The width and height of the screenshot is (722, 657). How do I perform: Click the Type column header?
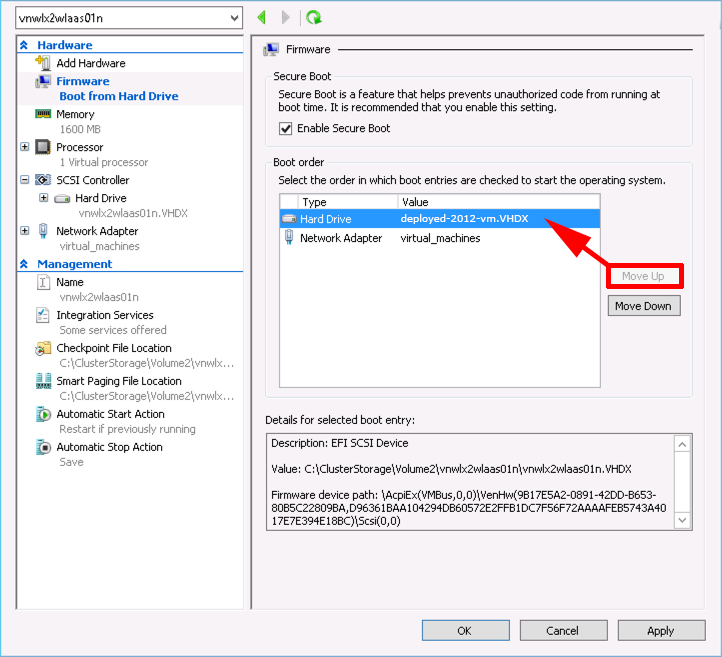pos(348,202)
